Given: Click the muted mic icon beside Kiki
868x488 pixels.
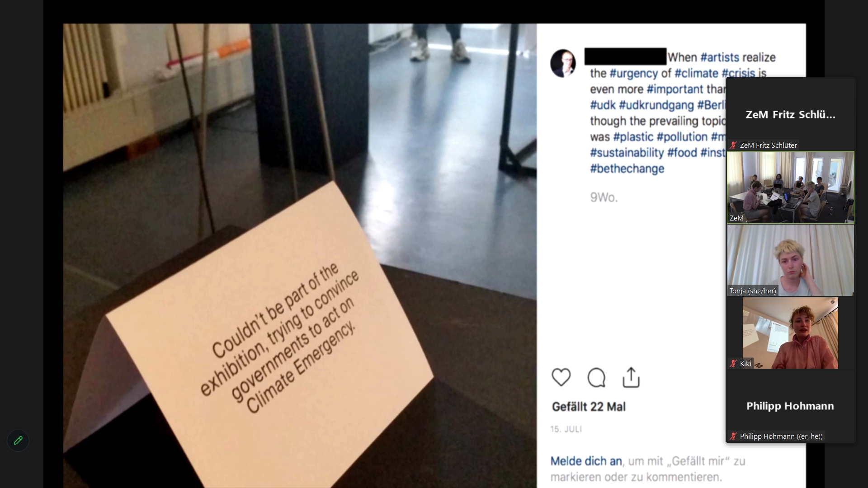Looking at the screenshot, I should [x=733, y=363].
